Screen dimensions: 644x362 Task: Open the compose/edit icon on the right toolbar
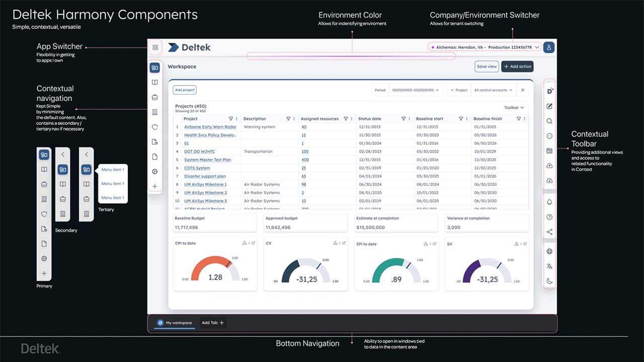click(x=549, y=107)
